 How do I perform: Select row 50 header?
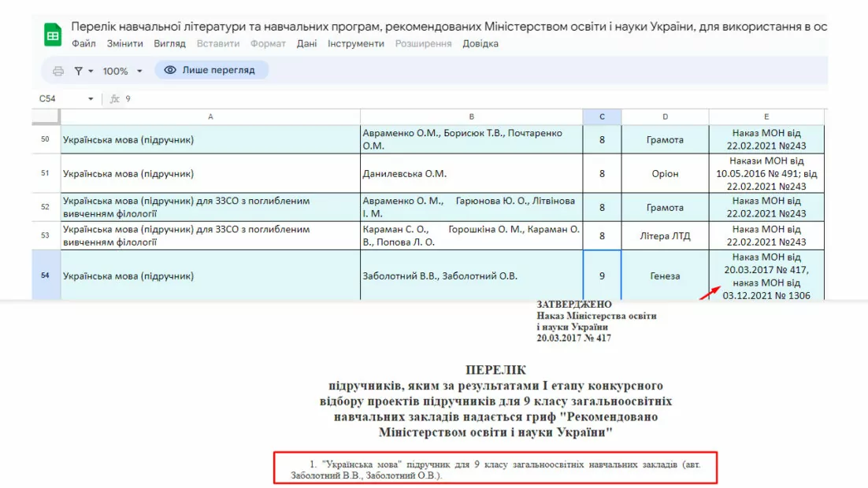point(46,139)
